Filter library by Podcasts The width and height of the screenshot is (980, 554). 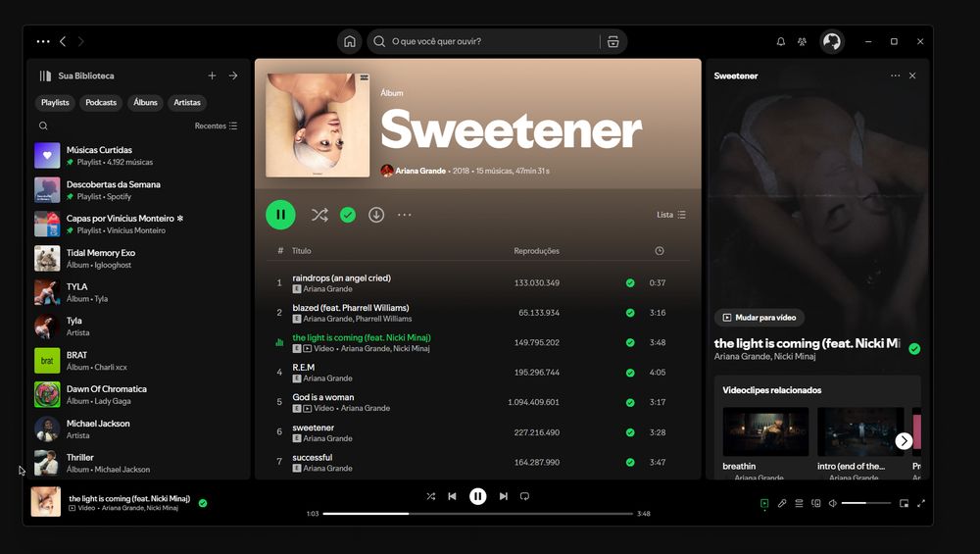[101, 103]
